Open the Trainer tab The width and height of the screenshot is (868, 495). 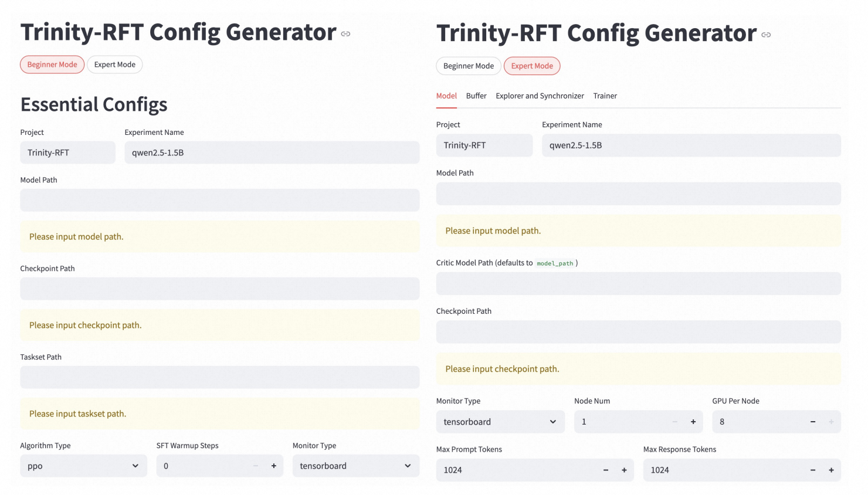(605, 96)
